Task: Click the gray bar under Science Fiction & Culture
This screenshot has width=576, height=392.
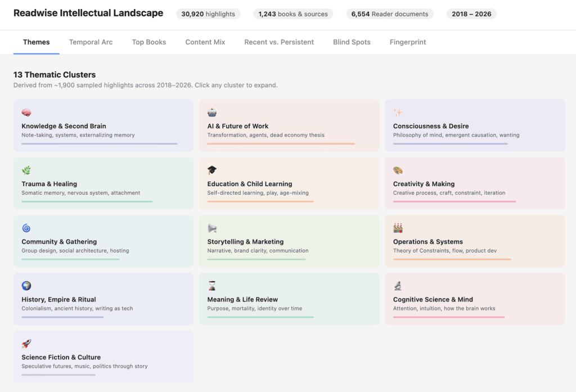Action: point(58,375)
